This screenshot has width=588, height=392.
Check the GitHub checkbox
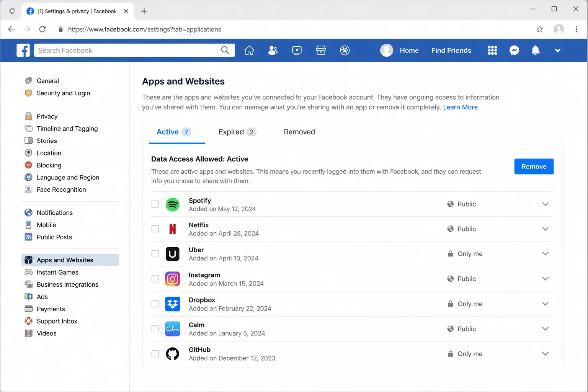point(155,354)
